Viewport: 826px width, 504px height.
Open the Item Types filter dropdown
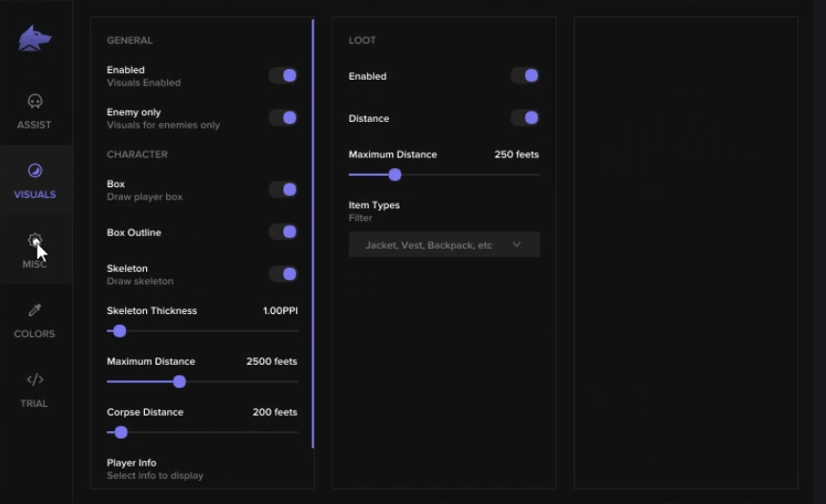[444, 245]
